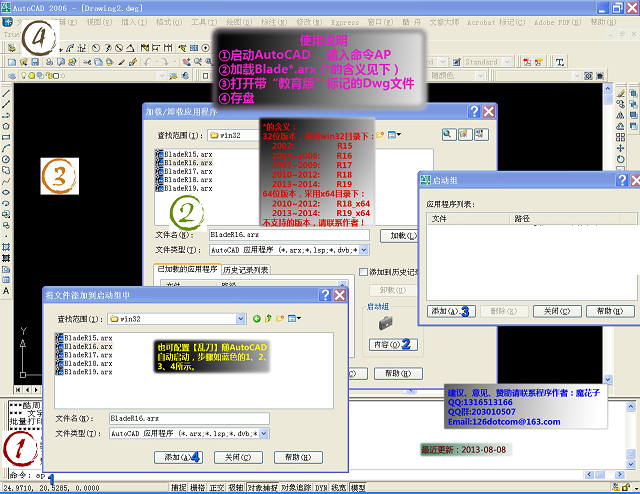Screen dimensions: 640x494
Task: Click the Go Back arrow in front dialog
Action: click(x=256, y=318)
